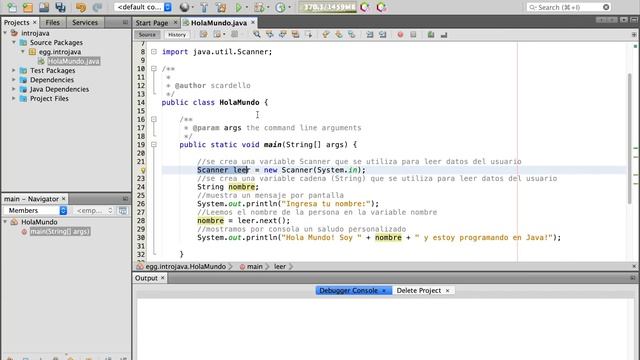Open the Start Page tab
This screenshot has height=360, width=640.
[152, 23]
